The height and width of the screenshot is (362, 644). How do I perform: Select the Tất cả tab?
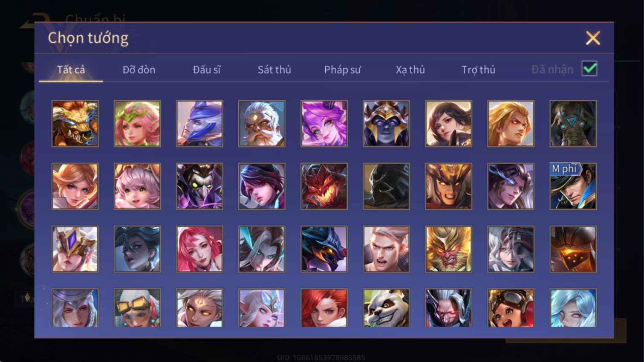(71, 70)
